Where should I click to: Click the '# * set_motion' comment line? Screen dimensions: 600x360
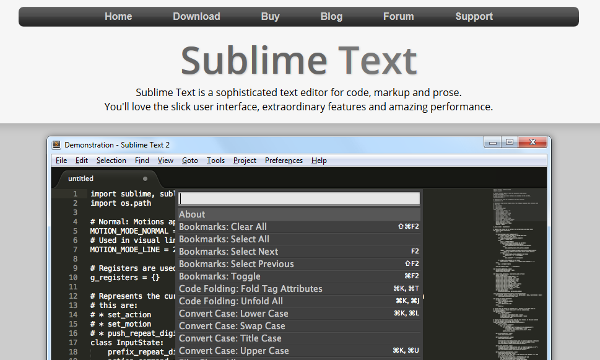coord(121,324)
